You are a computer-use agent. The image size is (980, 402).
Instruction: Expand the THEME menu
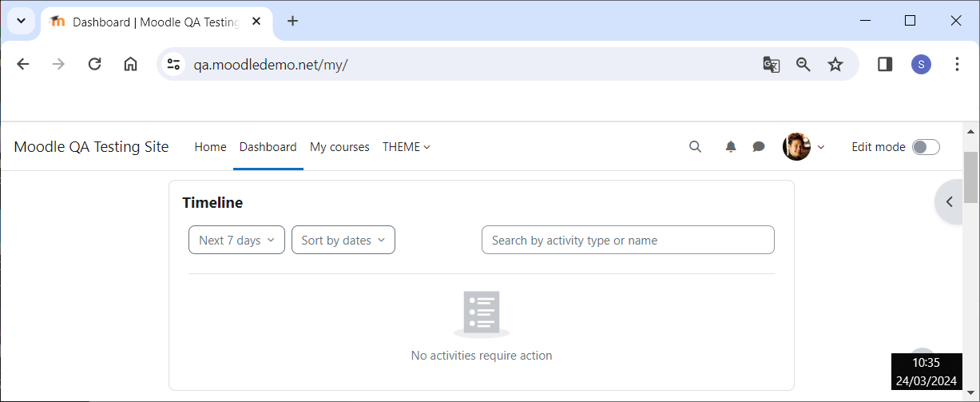click(x=407, y=147)
